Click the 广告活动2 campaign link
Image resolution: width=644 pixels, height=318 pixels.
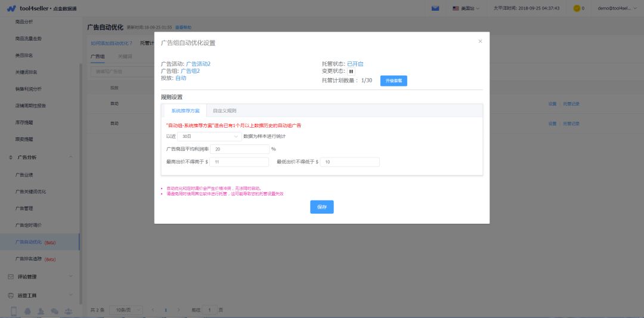coord(199,64)
